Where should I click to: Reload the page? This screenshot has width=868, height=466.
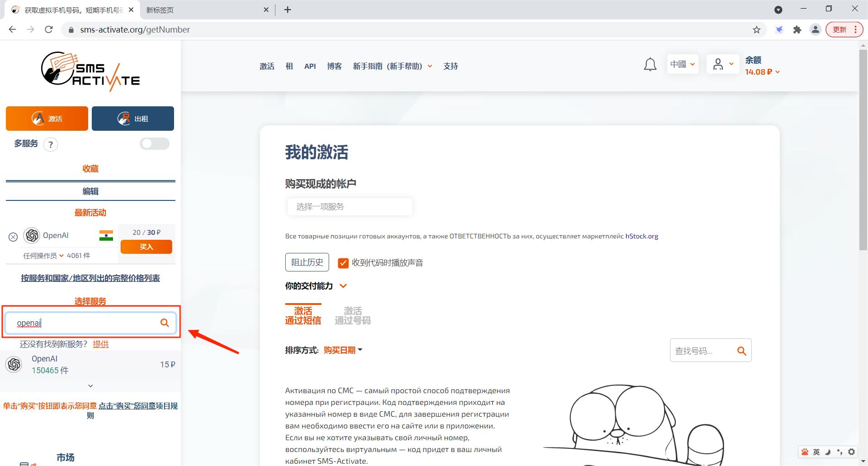point(49,29)
